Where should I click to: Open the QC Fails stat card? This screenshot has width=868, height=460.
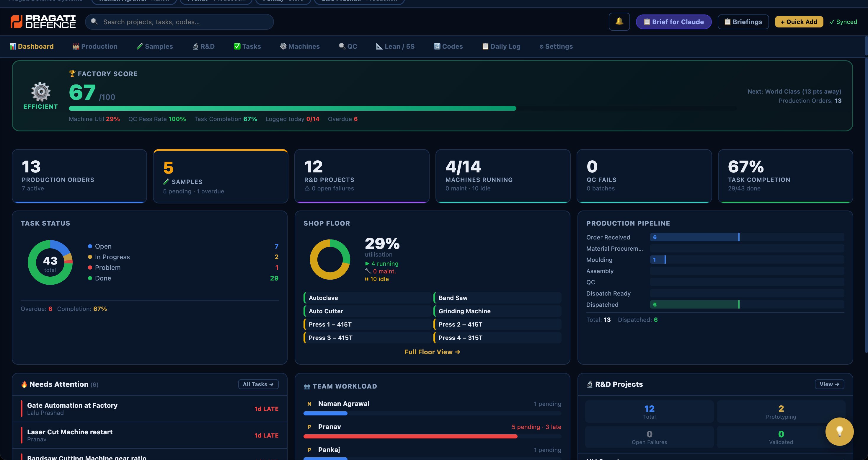[x=644, y=176]
